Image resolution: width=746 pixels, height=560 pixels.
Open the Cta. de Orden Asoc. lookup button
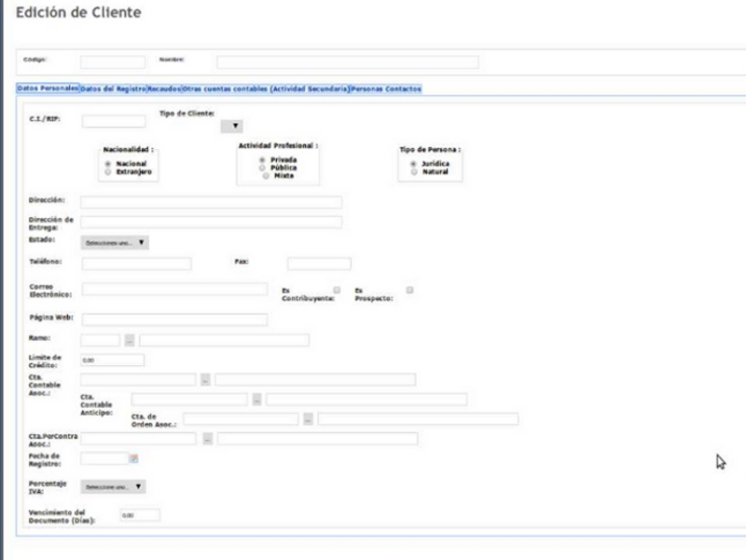click(x=308, y=419)
